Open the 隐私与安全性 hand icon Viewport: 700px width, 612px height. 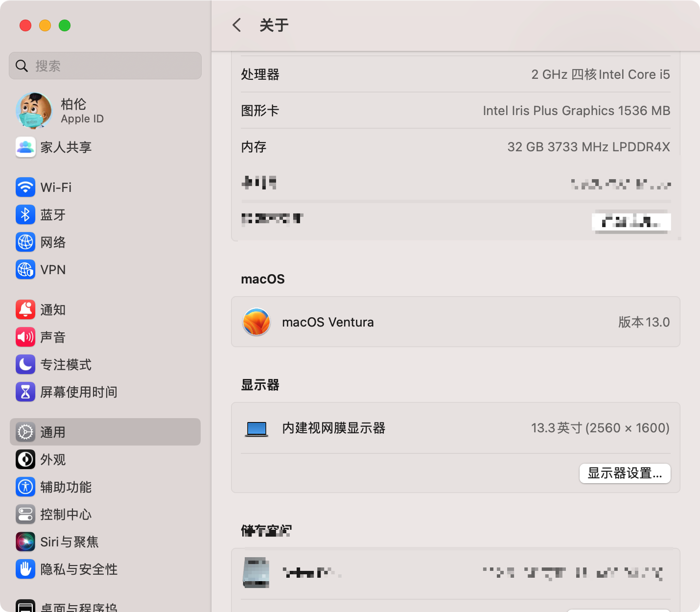point(25,569)
